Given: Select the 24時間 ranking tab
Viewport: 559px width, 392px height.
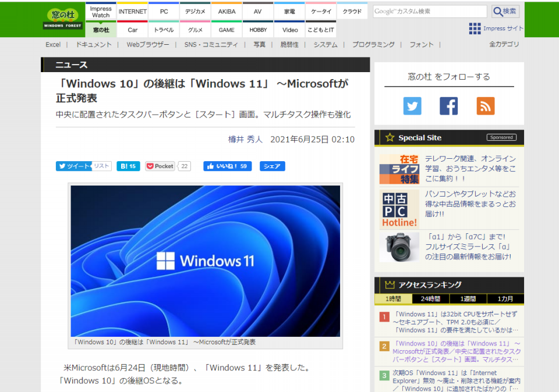Looking at the screenshot, I should 430,299.
